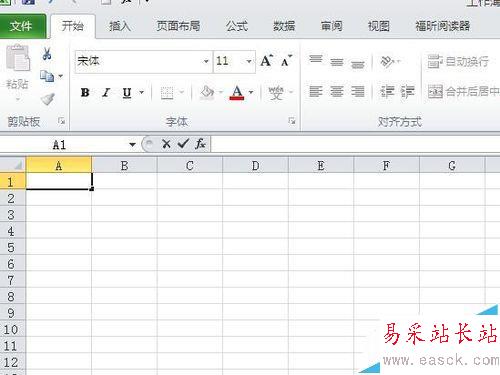500x375 pixels.
Task: Switch to the 开始 tab
Action: tap(73, 26)
